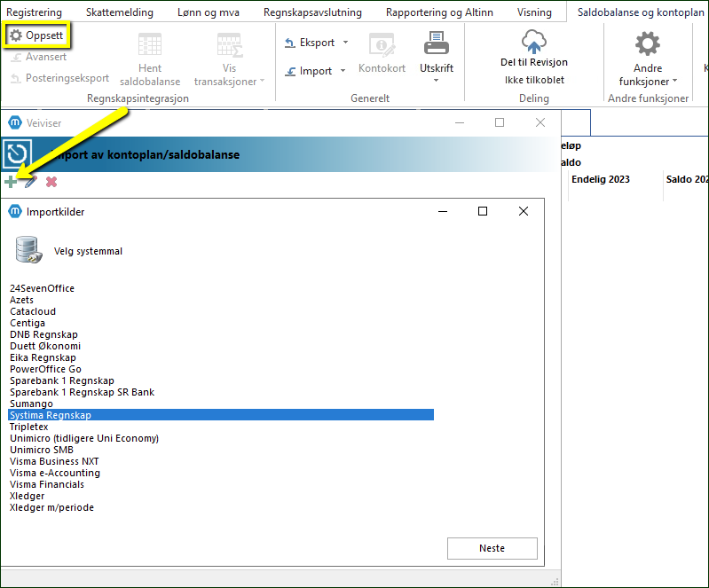This screenshot has width=709, height=588.
Task: Expand the Utskrift dropdown arrow
Action: pyautogui.click(x=437, y=81)
